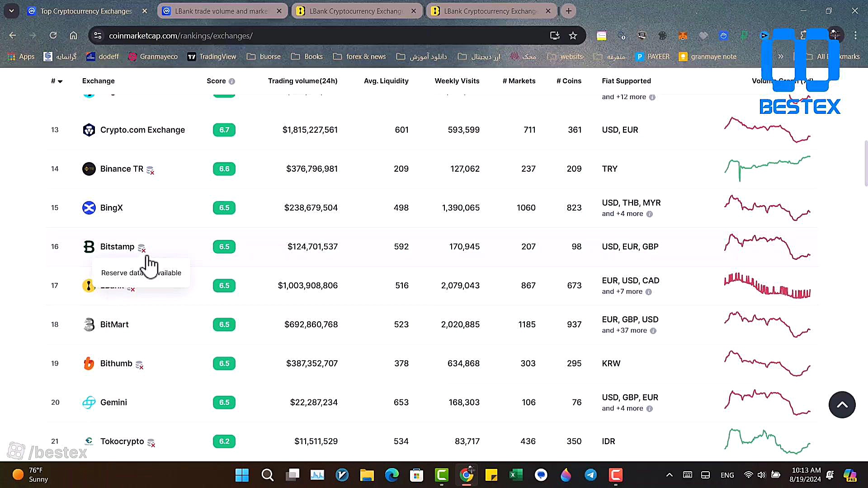Click reserve-unavailable icon next to Binance TR

pyautogui.click(x=151, y=170)
